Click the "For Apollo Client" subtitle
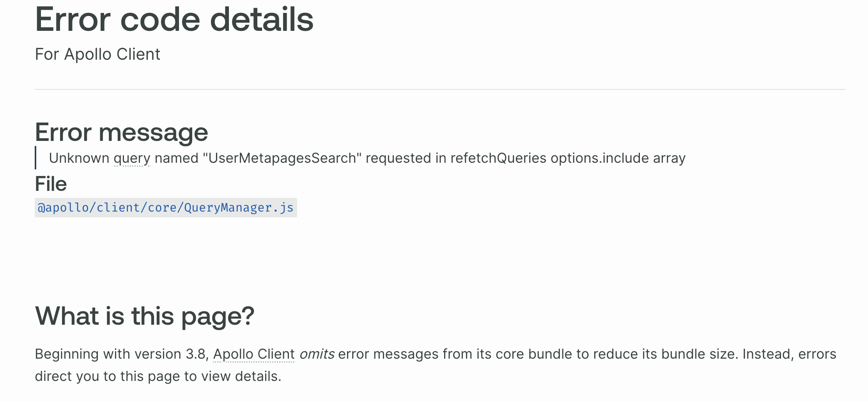Viewport: 868px width, 402px height. (97, 54)
